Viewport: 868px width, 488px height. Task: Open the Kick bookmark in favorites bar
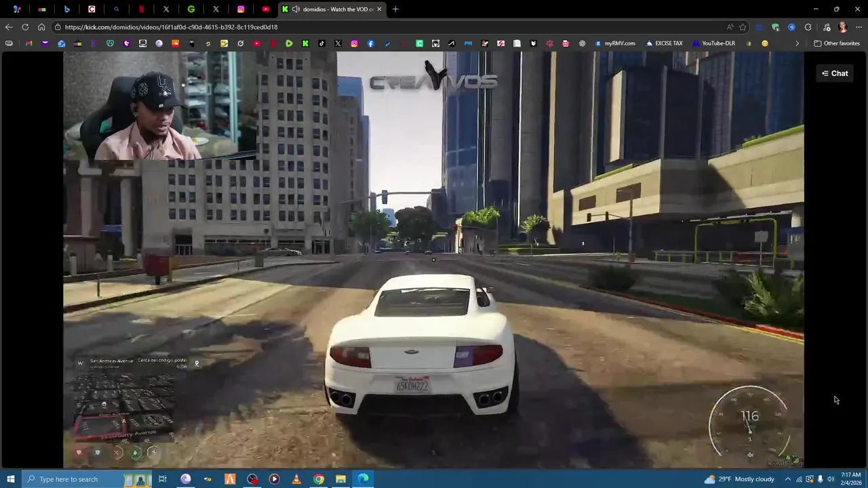[x=305, y=43]
